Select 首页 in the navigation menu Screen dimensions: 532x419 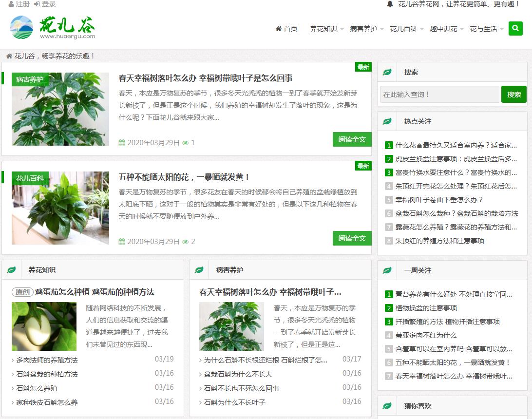coord(287,28)
